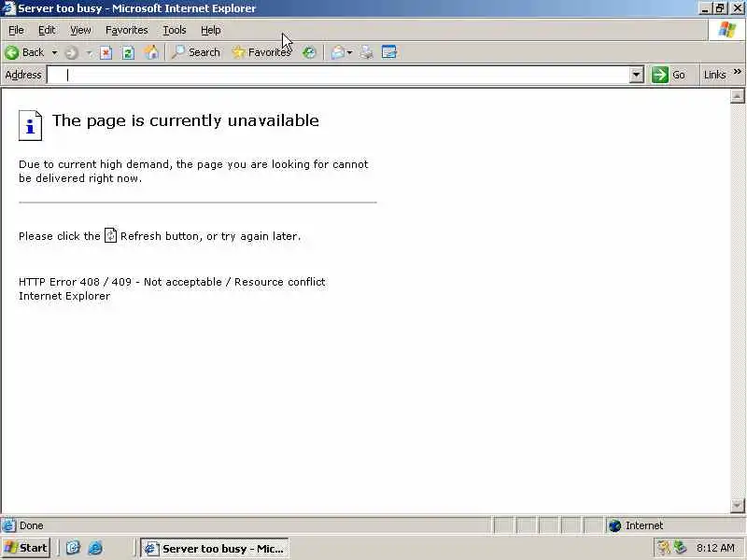Click the green Go button
This screenshot has height=560, width=747.
669,75
